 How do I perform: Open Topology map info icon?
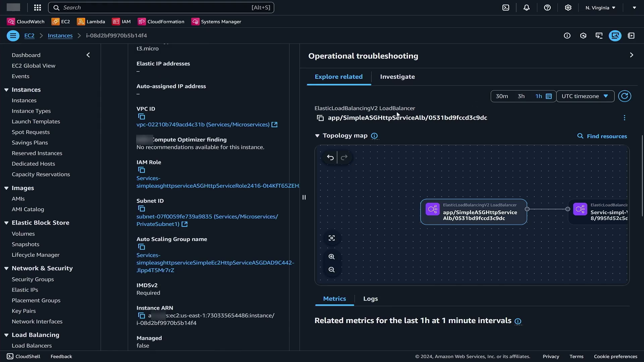click(374, 136)
